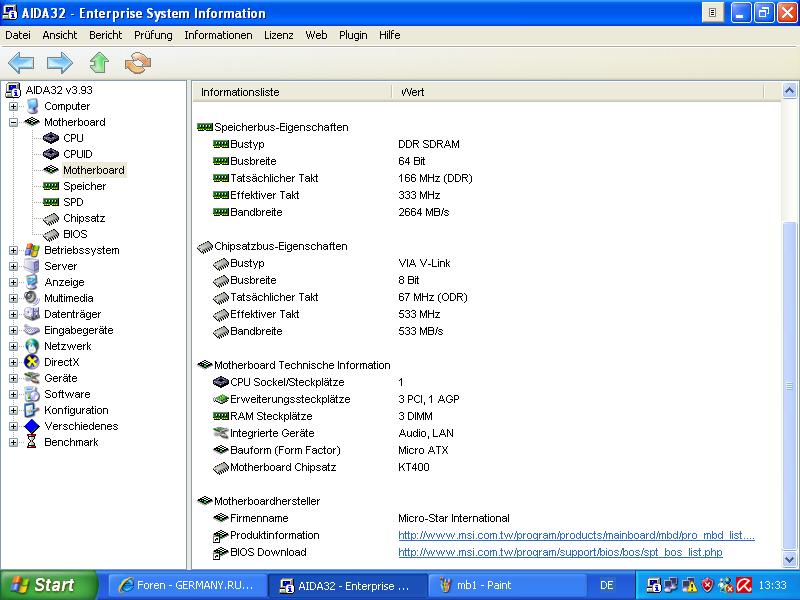Click the Informationsliste column header

point(292,92)
